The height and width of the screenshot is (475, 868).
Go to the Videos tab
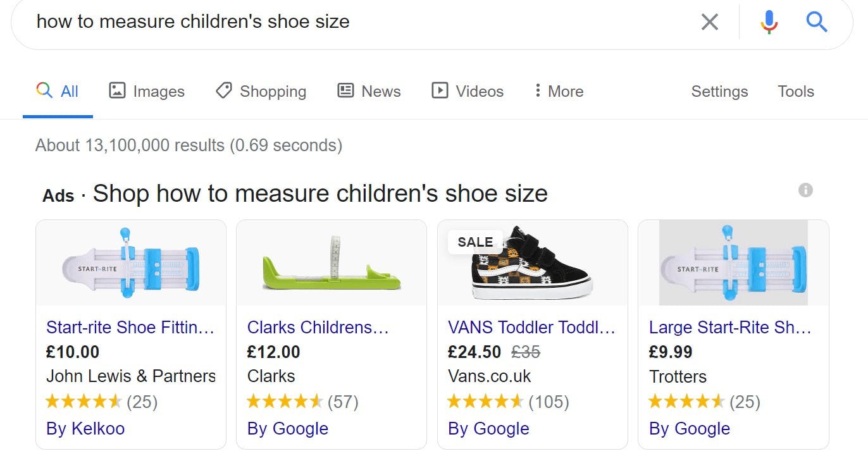tap(468, 91)
